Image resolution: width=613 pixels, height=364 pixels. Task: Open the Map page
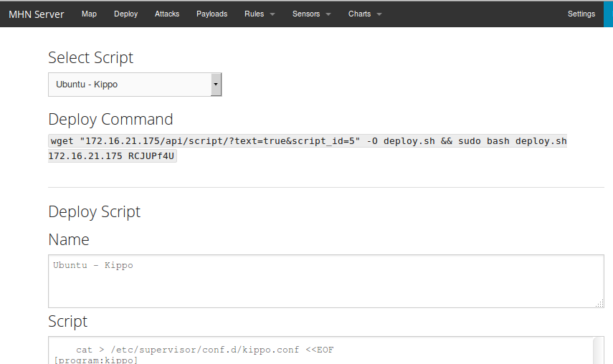[89, 14]
